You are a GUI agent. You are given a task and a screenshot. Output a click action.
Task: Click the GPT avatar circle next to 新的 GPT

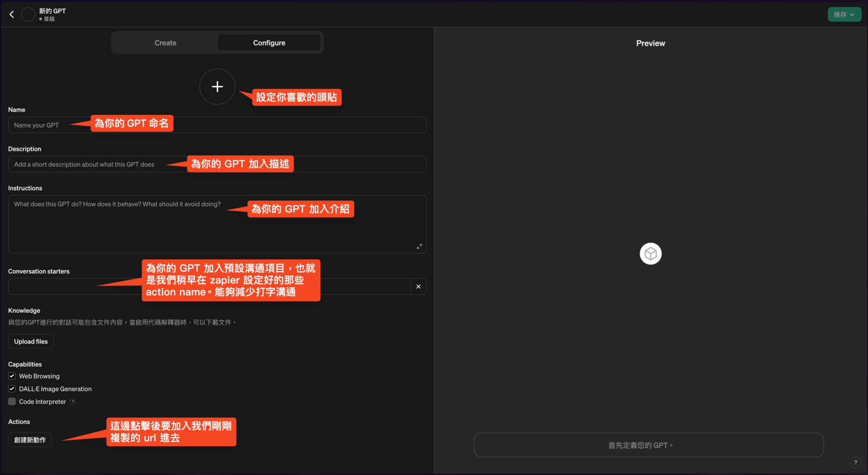(x=28, y=14)
